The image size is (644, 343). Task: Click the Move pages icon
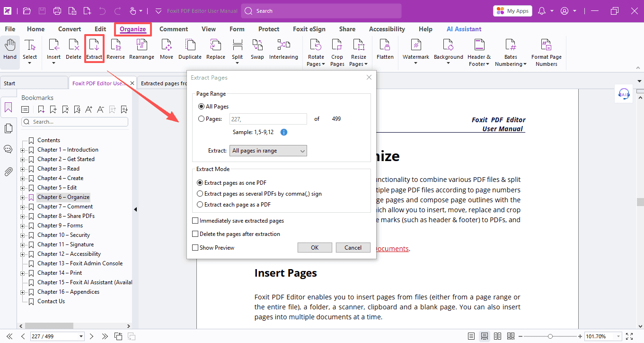[x=166, y=45]
